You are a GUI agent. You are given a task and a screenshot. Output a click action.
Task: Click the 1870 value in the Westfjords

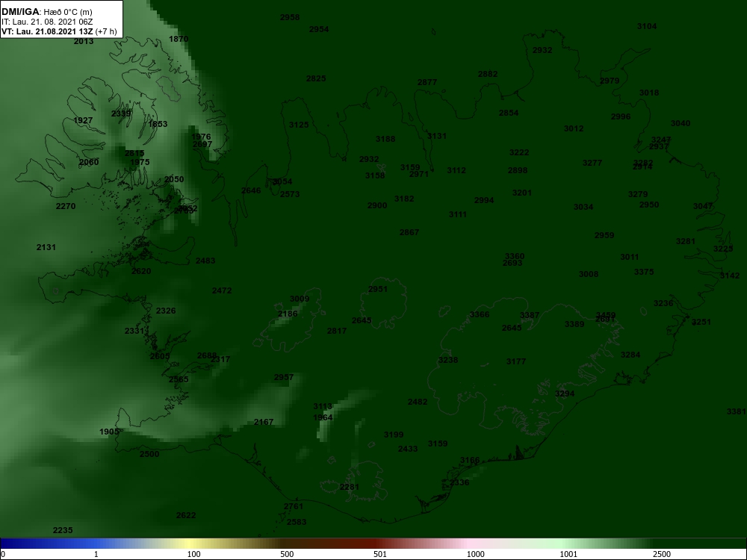coord(179,39)
